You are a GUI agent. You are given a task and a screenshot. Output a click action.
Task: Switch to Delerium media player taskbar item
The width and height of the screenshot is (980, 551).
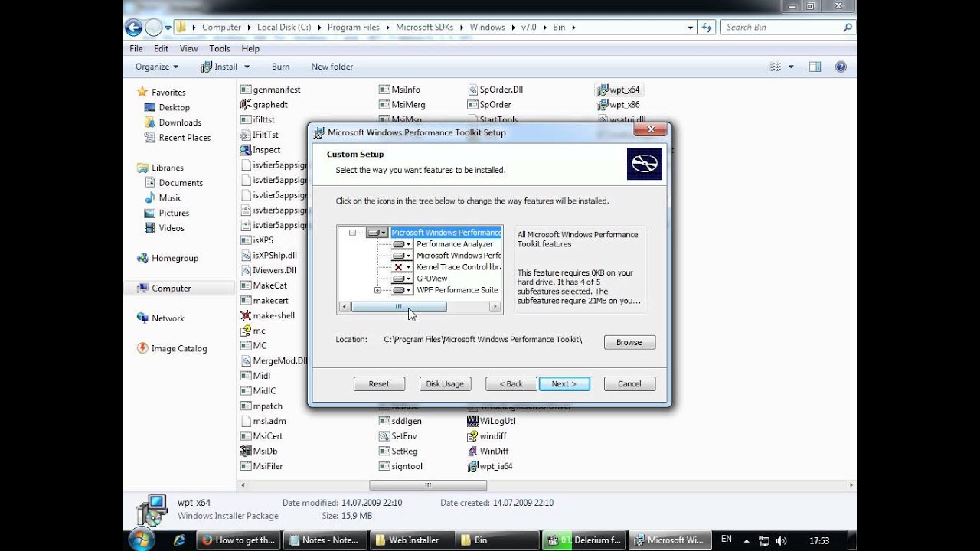click(x=584, y=540)
